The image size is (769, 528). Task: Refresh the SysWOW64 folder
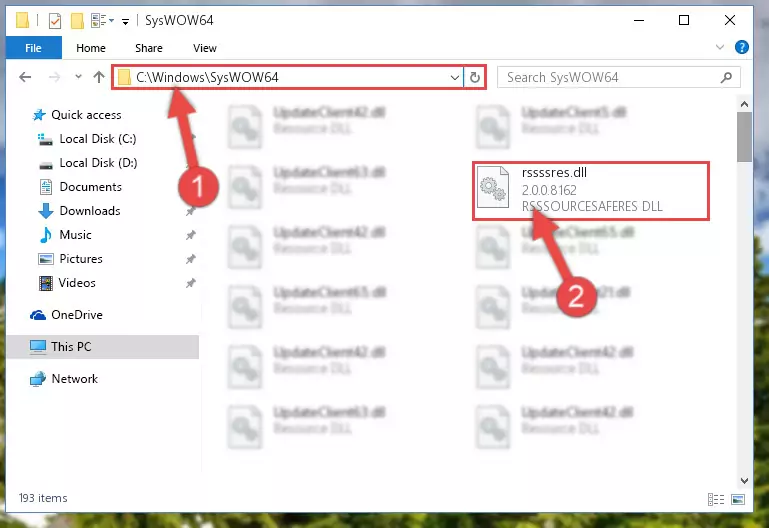coord(475,77)
